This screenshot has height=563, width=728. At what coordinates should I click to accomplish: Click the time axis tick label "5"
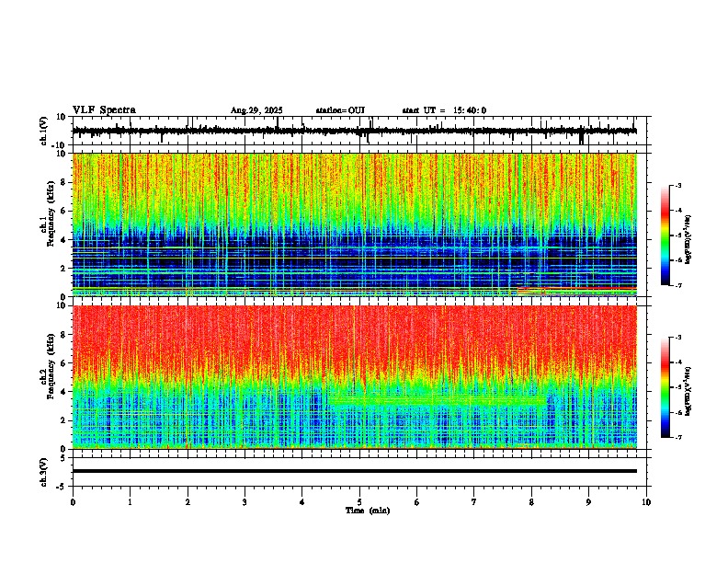click(359, 502)
